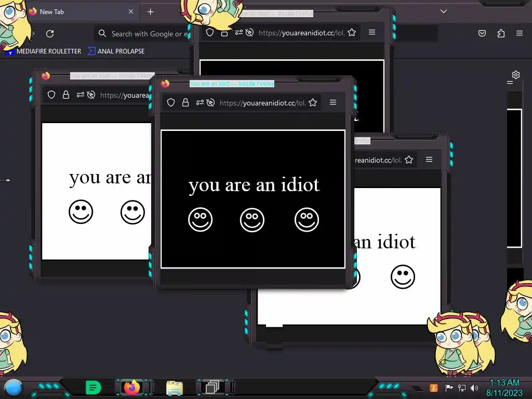Click Java icon in system tray
The width and height of the screenshot is (532, 399).
pyautogui.click(x=433, y=388)
